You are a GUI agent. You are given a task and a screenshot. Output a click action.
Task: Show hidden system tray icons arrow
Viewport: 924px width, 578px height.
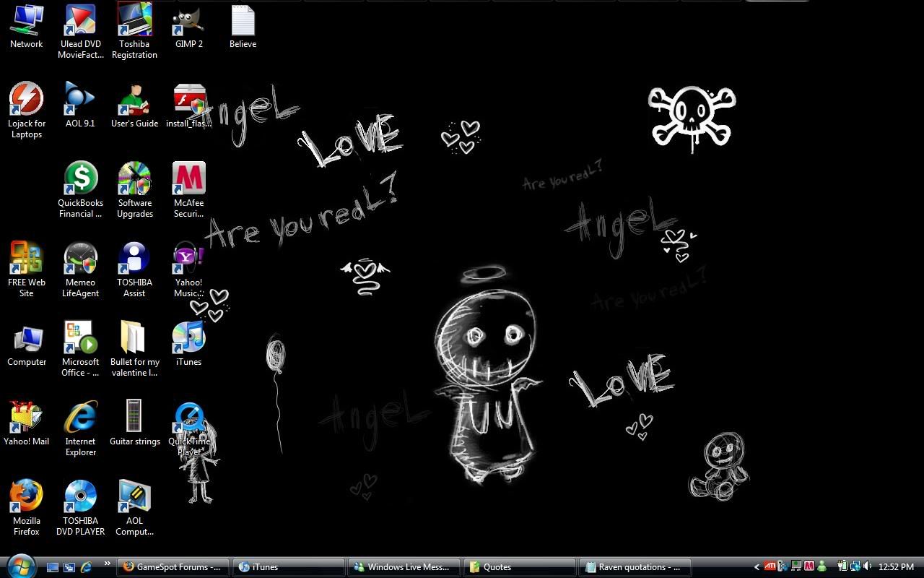(x=757, y=567)
